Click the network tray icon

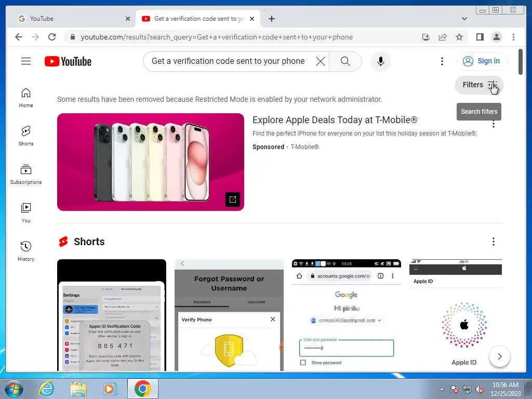tap(467, 389)
